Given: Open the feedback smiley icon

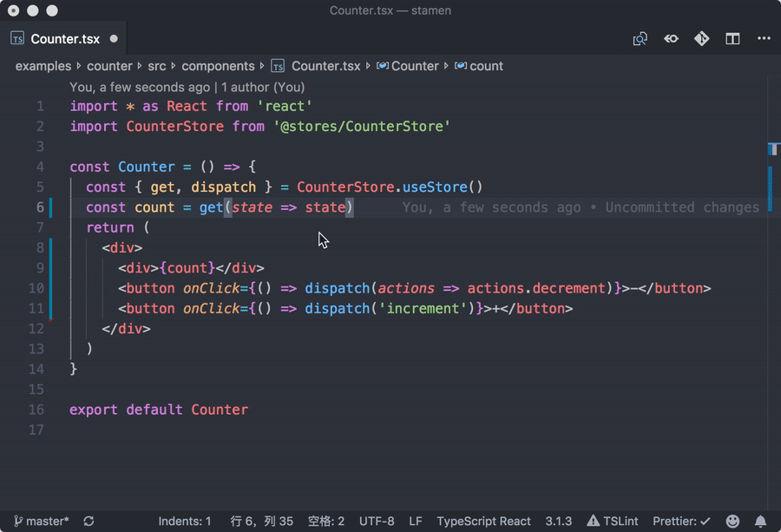Looking at the screenshot, I should pos(732,521).
